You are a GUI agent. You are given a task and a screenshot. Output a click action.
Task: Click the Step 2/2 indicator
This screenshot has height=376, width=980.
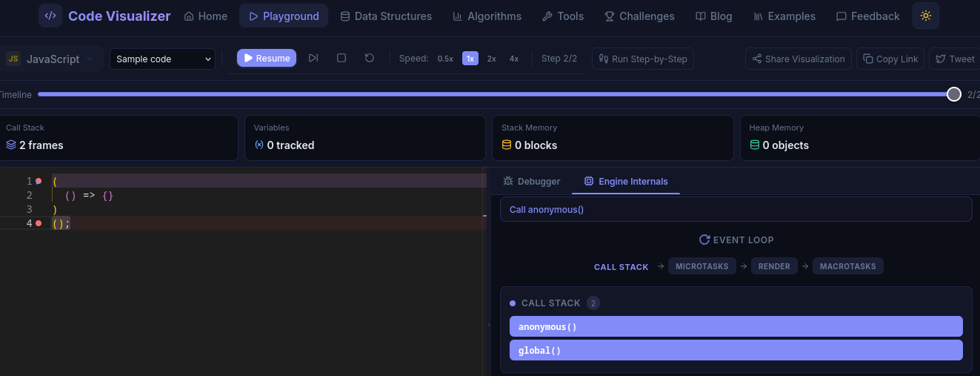tap(559, 59)
